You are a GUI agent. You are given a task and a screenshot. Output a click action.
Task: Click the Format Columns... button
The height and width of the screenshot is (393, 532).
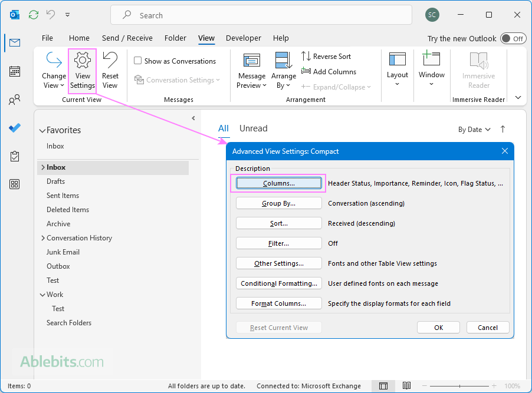tap(279, 303)
